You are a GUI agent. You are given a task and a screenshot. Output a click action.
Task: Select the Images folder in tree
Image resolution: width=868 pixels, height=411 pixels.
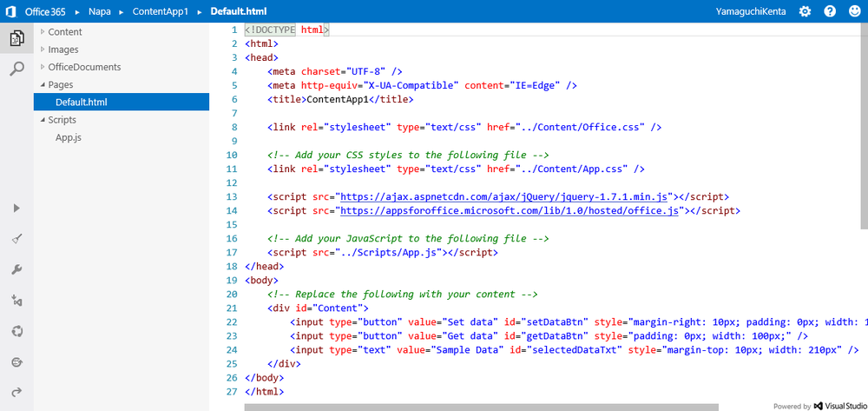point(63,50)
